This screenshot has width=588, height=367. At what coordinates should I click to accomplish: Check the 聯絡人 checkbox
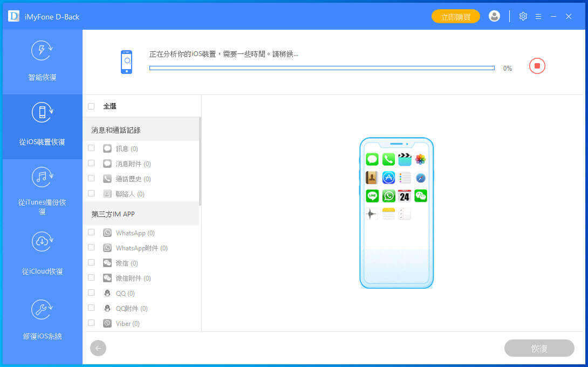click(91, 193)
